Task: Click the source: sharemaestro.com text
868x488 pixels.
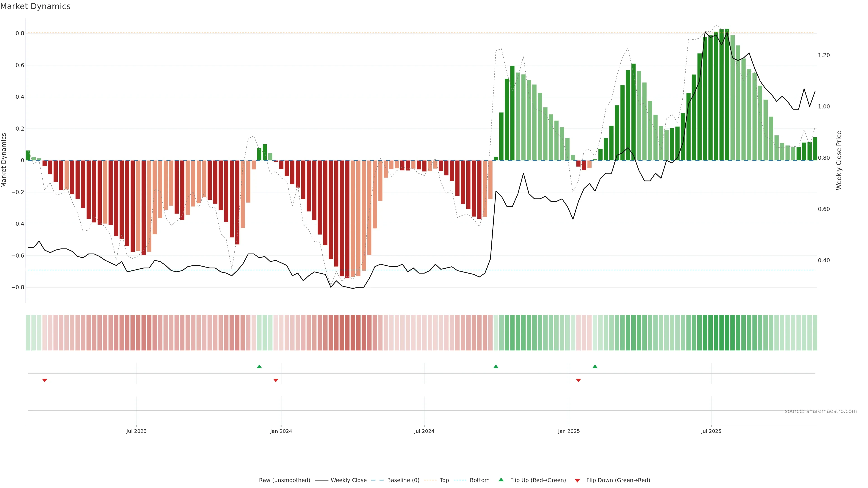Action: point(821,411)
